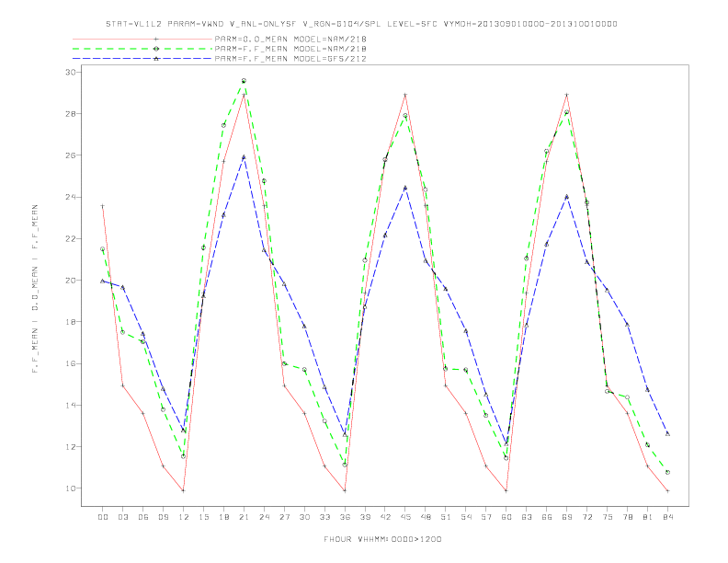The height and width of the screenshot is (563, 728).
Task: Click blue triangle final point at hour 84
Action: [x=667, y=434]
